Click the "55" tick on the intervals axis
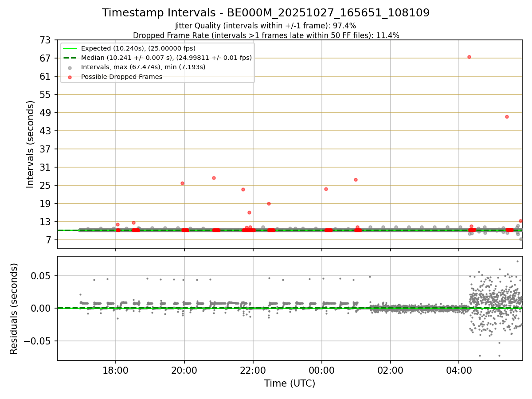 pos(46,95)
